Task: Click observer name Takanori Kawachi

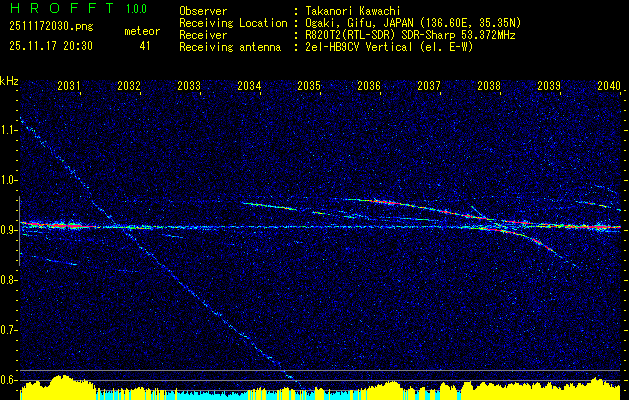Action: pos(353,11)
